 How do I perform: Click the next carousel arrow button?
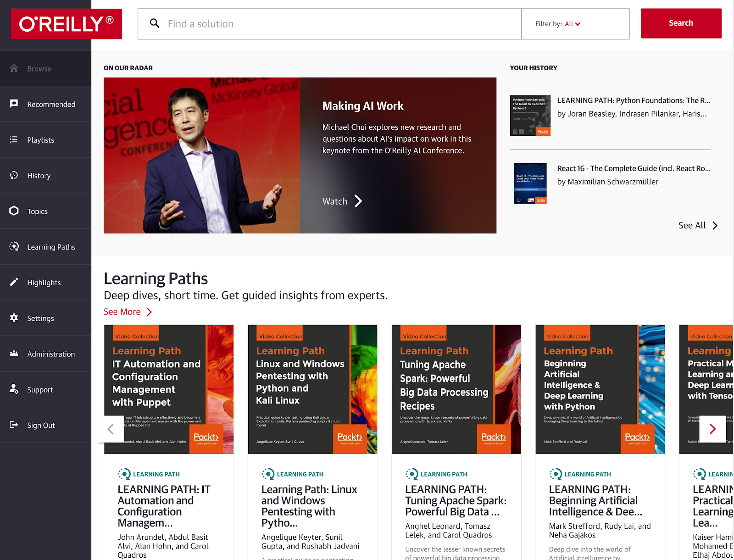pos(712,429)
